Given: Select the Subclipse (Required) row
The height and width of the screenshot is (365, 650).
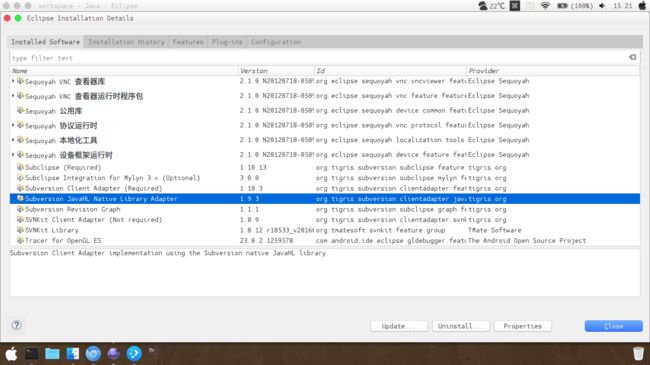Looking at the screenshot, I should [x=325, y=167].
